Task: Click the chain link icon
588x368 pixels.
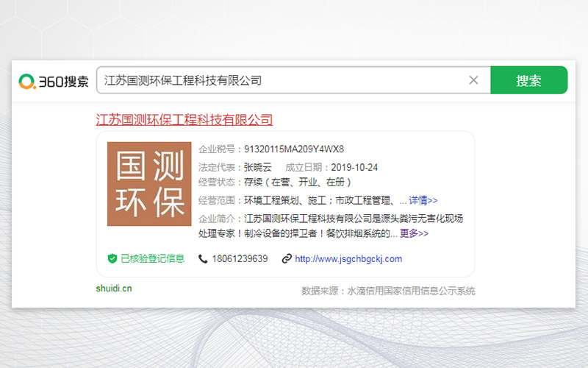Action: tap(287, 259)
